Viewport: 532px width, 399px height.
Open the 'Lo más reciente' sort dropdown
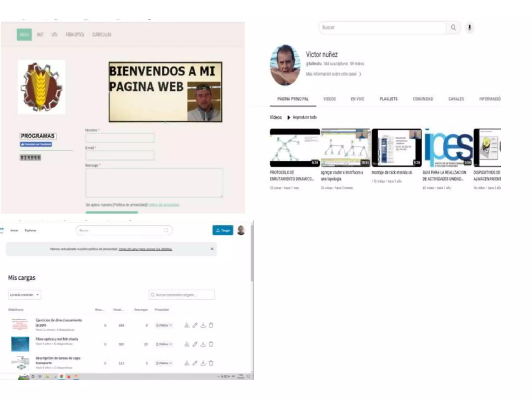click(x=24, y=295)
